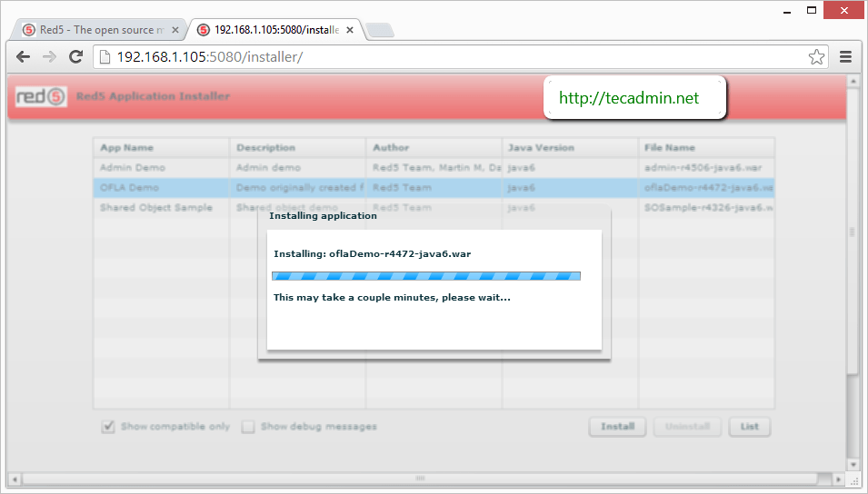Sort by Description column header
Screen dimensions: 868x494
click(x=297, y=148)
